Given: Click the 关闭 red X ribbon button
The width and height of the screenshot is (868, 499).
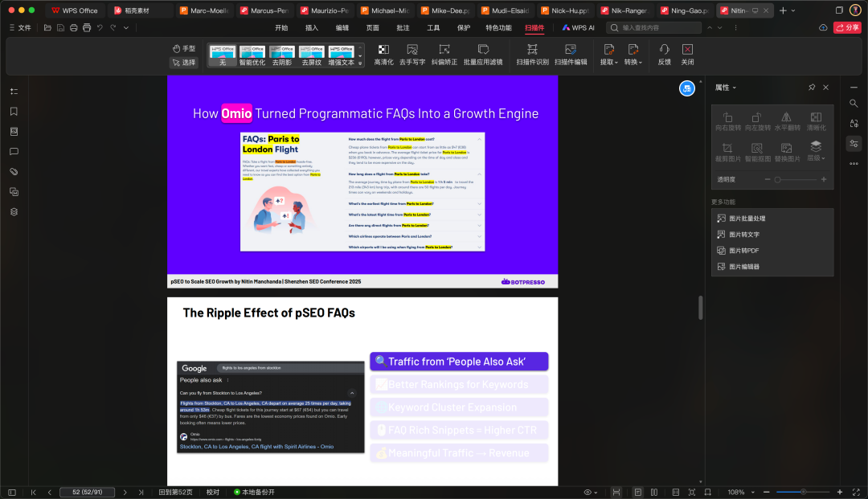Looking at the screenshot, I should [x=687, y=55].
